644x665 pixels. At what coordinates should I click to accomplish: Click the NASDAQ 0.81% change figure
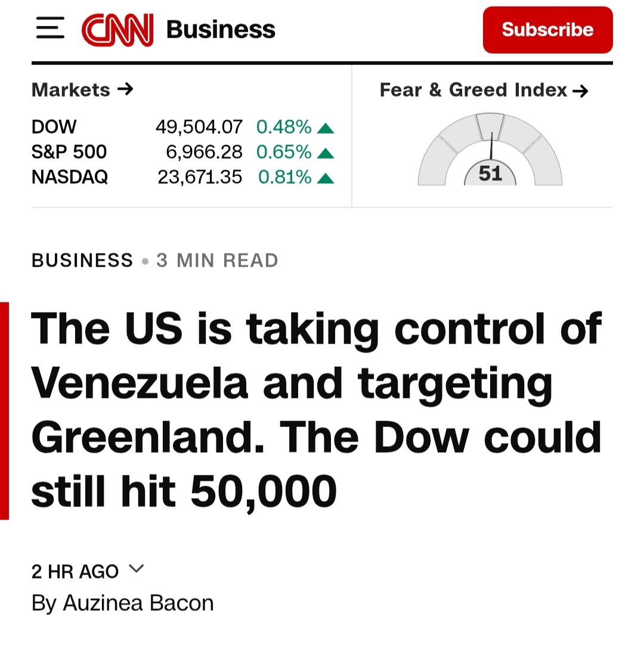pyautogui.click(x=284, y=177)
